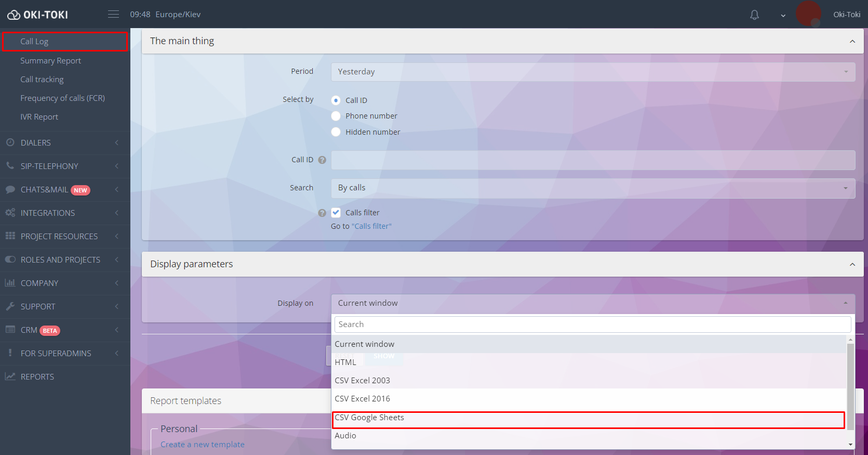Open the SIP-Telephony phone icon
868x455 pixels.
tap(10, 166)
